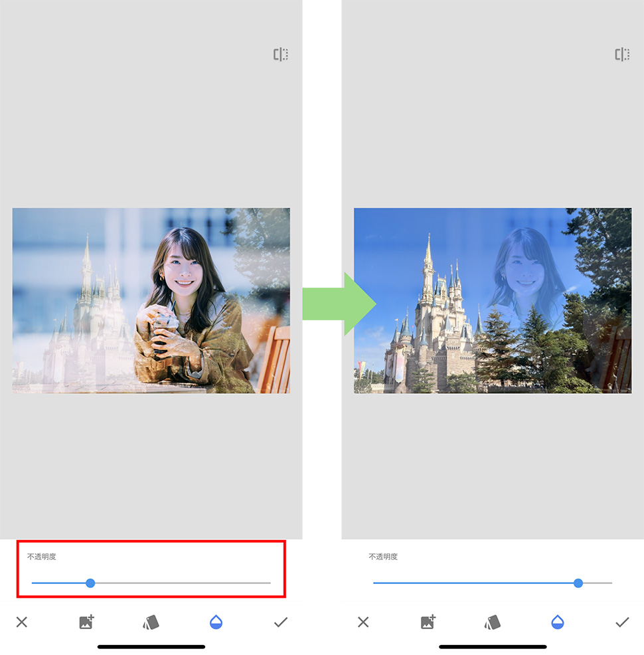Image resolution: width=644 pixels, height=655 pixels.
Task: Confirm edit with checkmark in right screen
Action: point(622,622)
